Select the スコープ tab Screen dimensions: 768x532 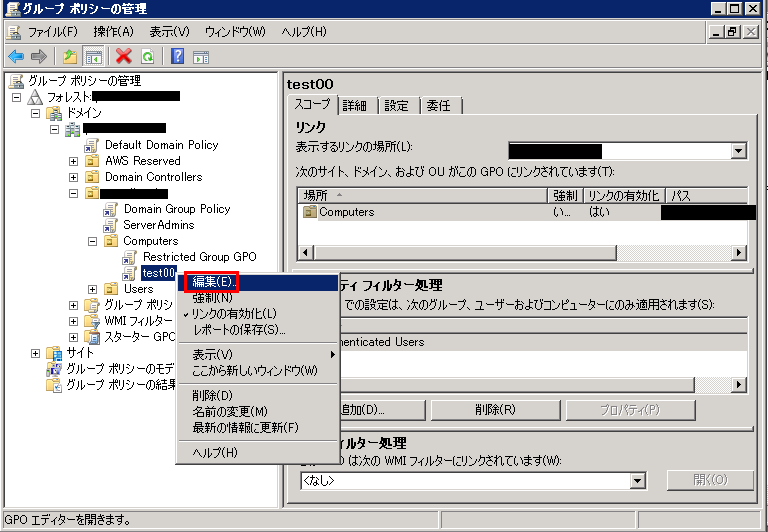(x=312, y=104)
